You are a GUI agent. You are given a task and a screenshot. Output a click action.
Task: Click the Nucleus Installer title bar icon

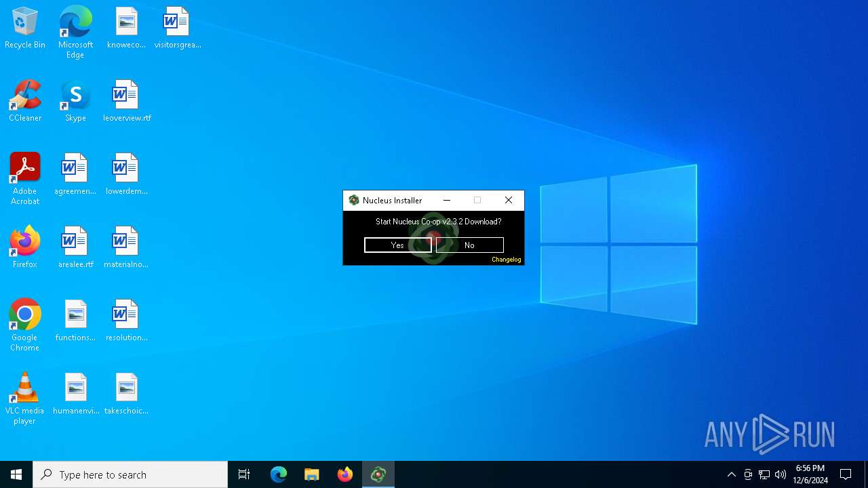tap(353, 200)
